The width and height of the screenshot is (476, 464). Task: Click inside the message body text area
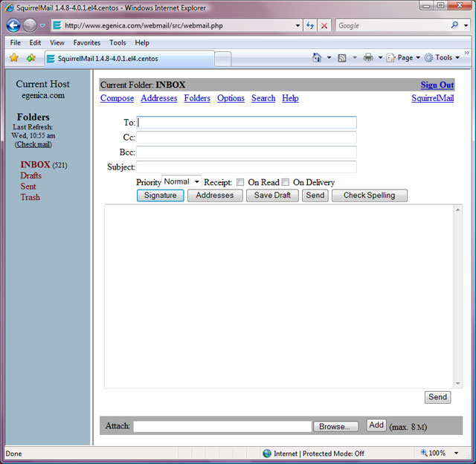[x=280, y=297]
